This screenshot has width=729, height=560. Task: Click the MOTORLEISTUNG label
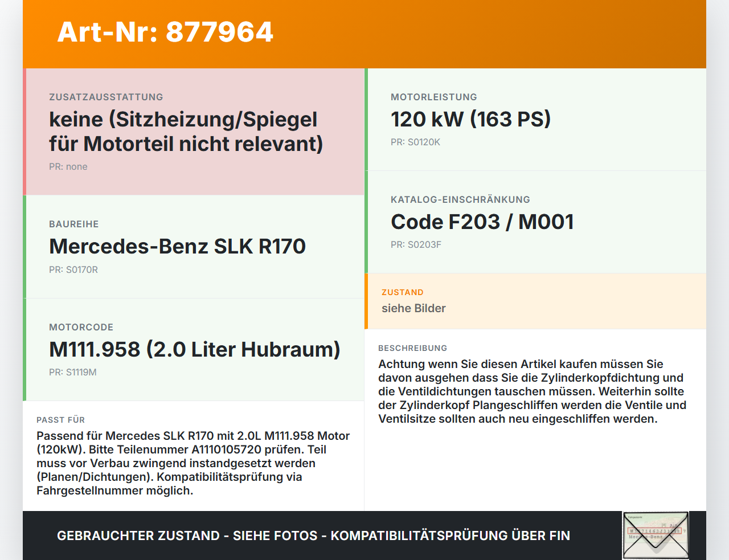click(x=434, y=97)
